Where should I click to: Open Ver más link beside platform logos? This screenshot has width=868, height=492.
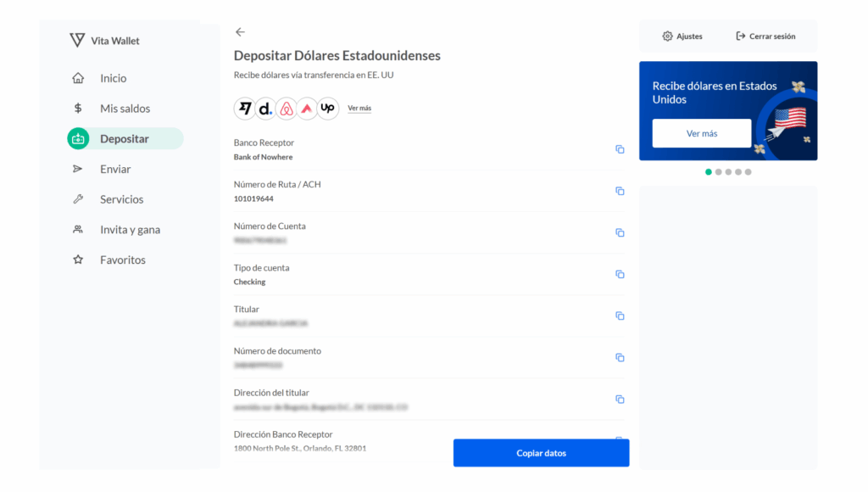click(x=359, y=109)
